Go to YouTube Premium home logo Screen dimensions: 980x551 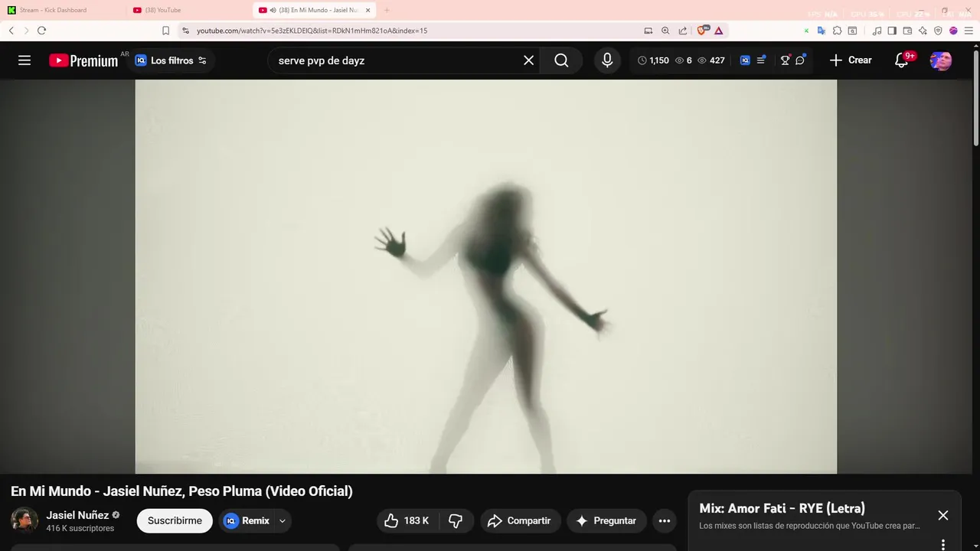(83, 60)
